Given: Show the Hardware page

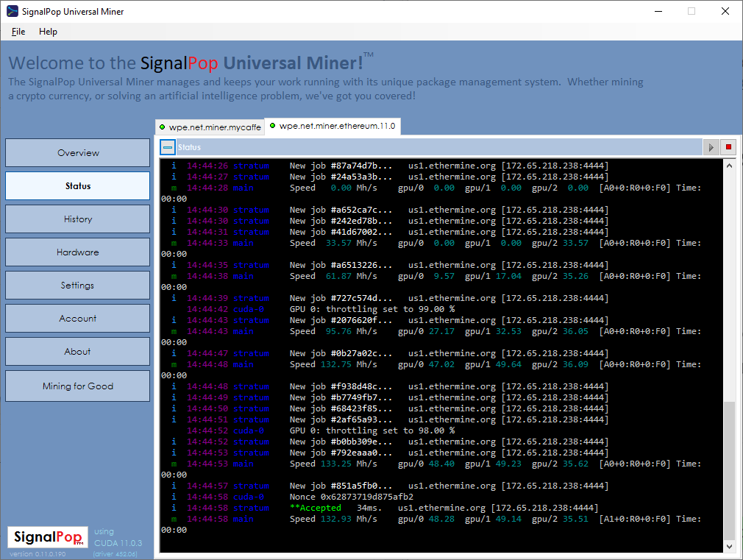Looking at the screenshot, I should [x=78, y=252].
